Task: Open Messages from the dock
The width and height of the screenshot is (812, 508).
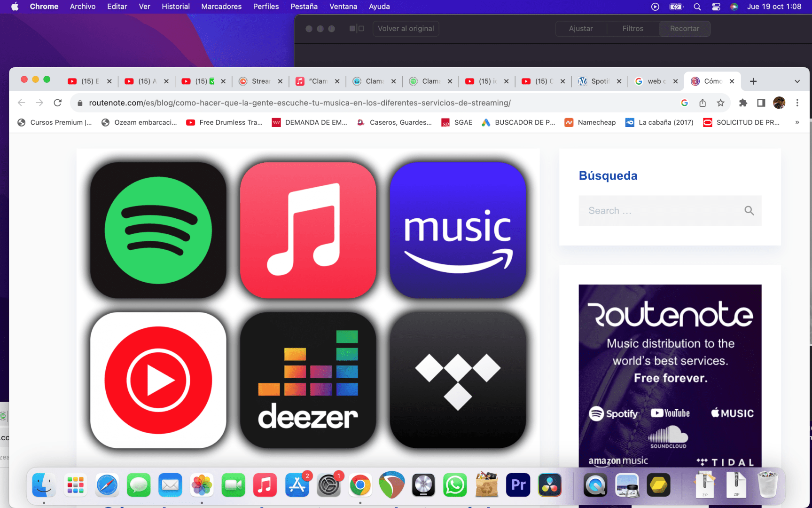Action: pyautogui.click(x=139, y=485)
